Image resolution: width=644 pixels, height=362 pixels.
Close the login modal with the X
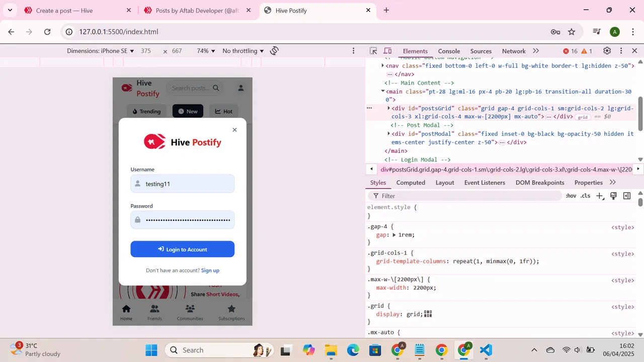[234, 130]
